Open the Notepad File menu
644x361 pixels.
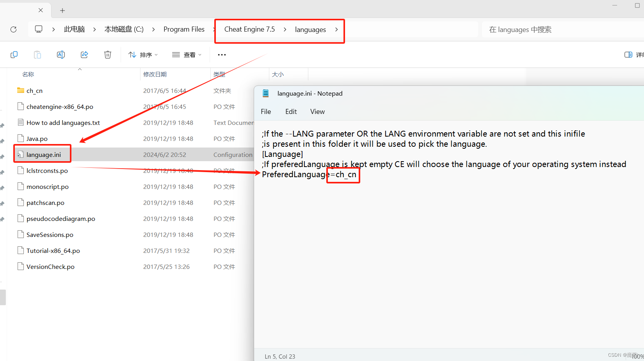(x=266, y=112)
